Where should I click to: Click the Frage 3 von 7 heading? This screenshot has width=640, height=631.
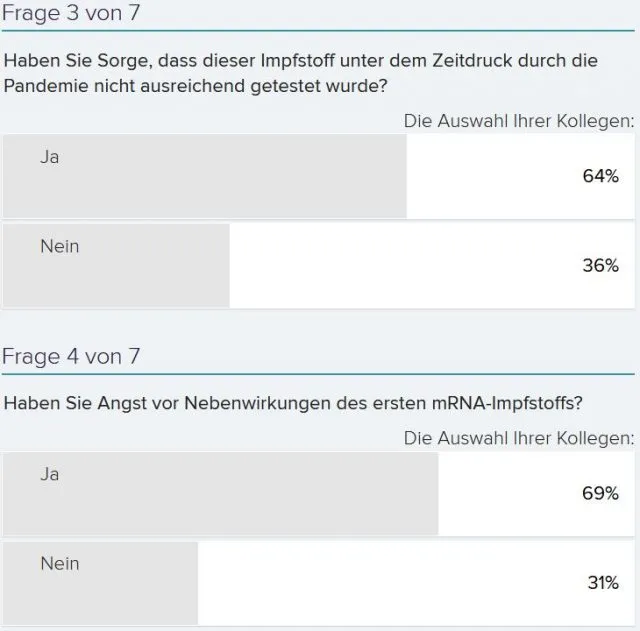(71, 13)
